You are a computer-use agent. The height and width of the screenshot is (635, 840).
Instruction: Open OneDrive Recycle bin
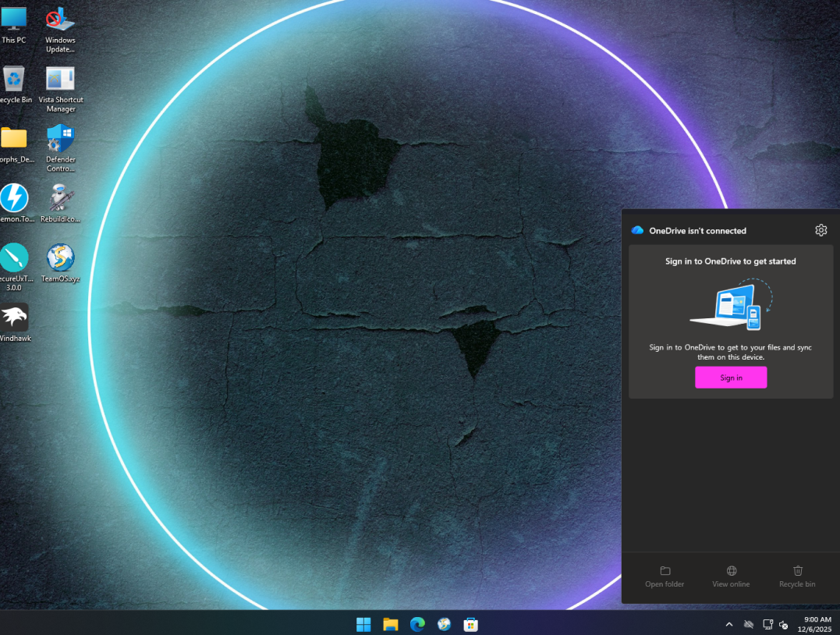click(x=797, y=576)
